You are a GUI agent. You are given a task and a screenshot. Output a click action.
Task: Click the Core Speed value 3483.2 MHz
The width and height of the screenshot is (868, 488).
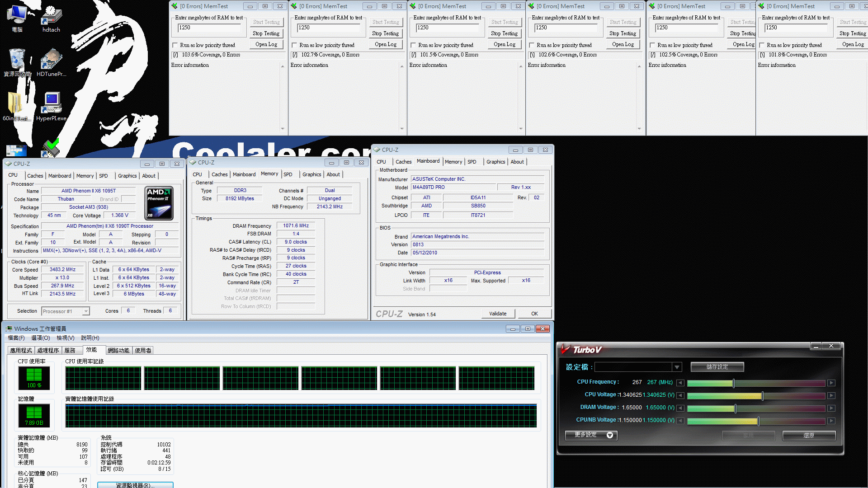pyautogui.click(x=62, y=269)
